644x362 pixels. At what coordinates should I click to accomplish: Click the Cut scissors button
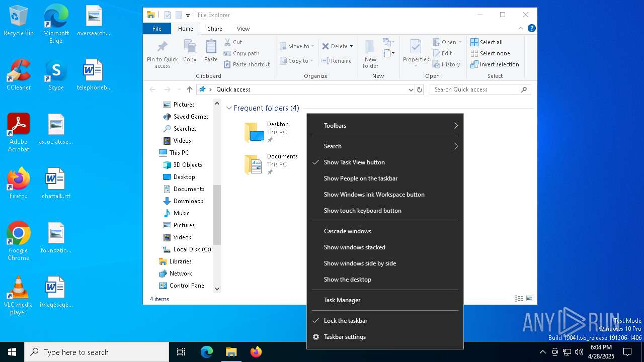point(233,42)
